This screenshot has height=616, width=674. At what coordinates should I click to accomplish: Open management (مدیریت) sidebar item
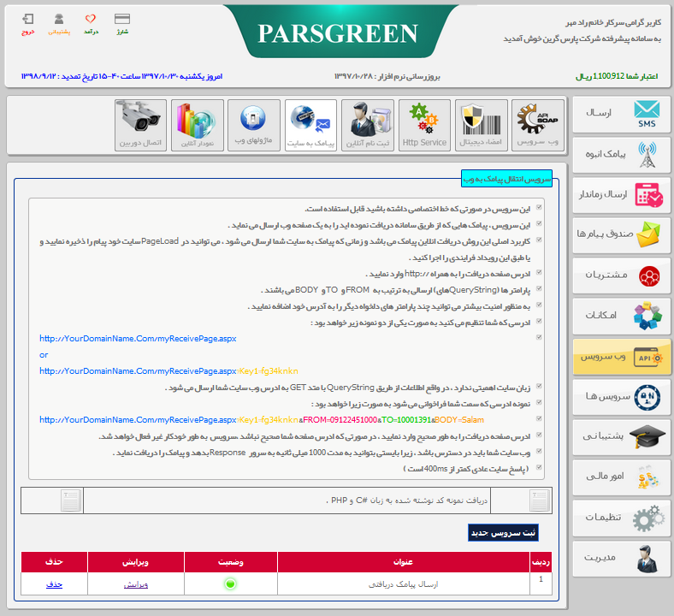coord(622,558)
